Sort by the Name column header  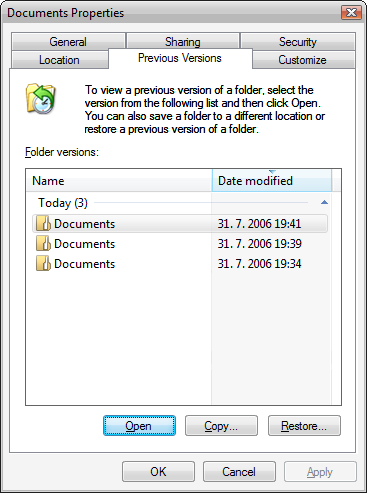119,181
